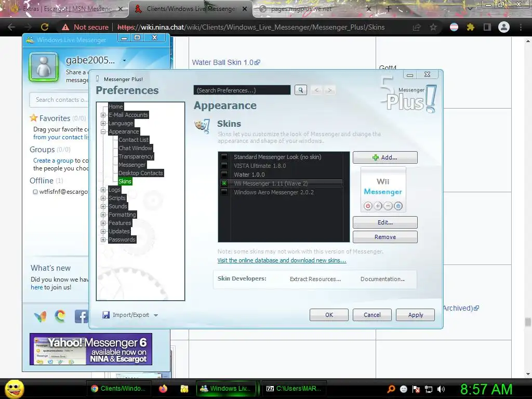Screen dimensions: 532x399
Task: Click the Facebook icon in Messenger window
Action: point(81,316)
